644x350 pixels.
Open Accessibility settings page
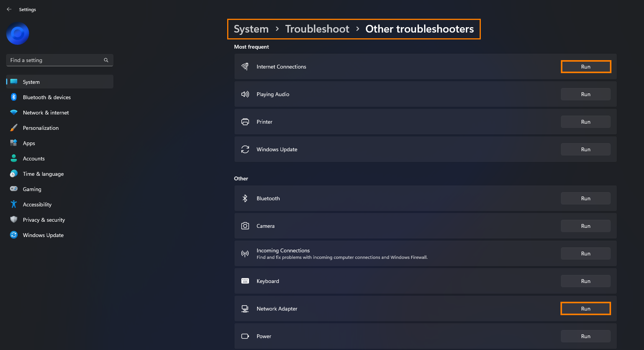(x=60, y=204)
